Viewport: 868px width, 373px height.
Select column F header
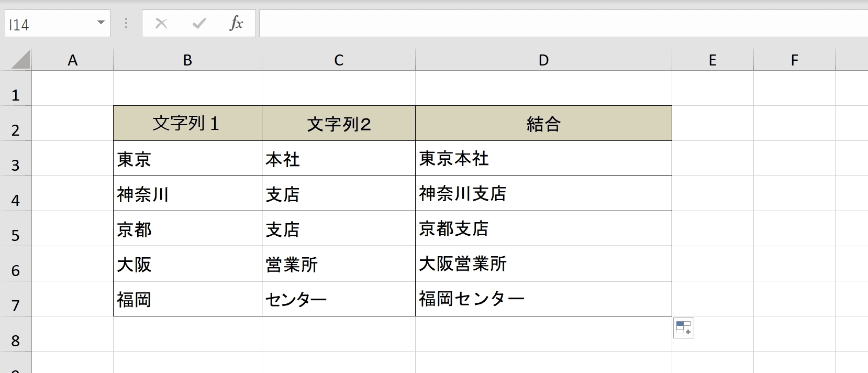(x=794, y=60)
